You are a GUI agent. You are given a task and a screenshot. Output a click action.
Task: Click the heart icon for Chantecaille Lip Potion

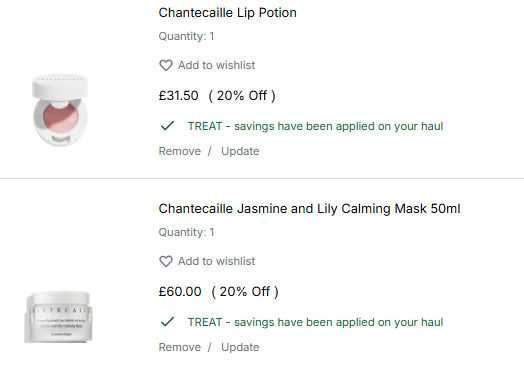(x=166, y=65)
